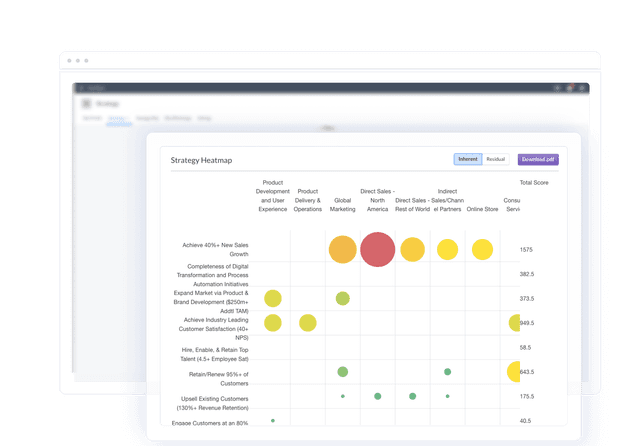Click the 'Online Store' column header
Image resolution: width=640 pixels, height=446 pixels.
(x=482, y=209)
